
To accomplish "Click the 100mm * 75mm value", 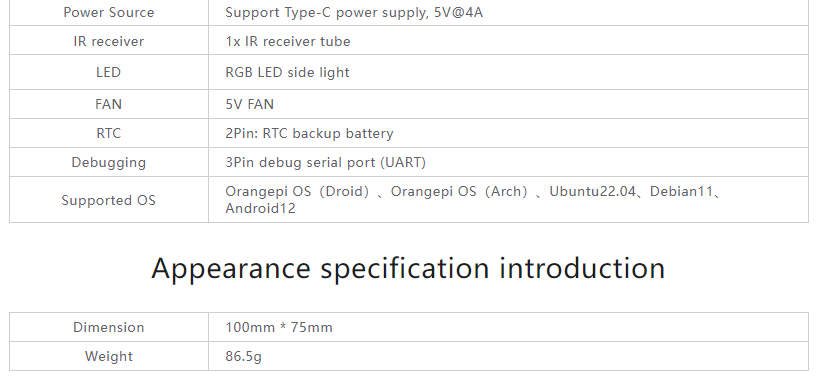I will [279, 327].
